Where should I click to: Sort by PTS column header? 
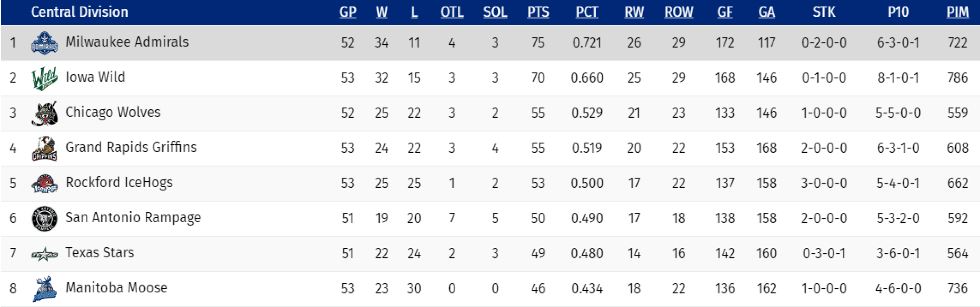538,12
